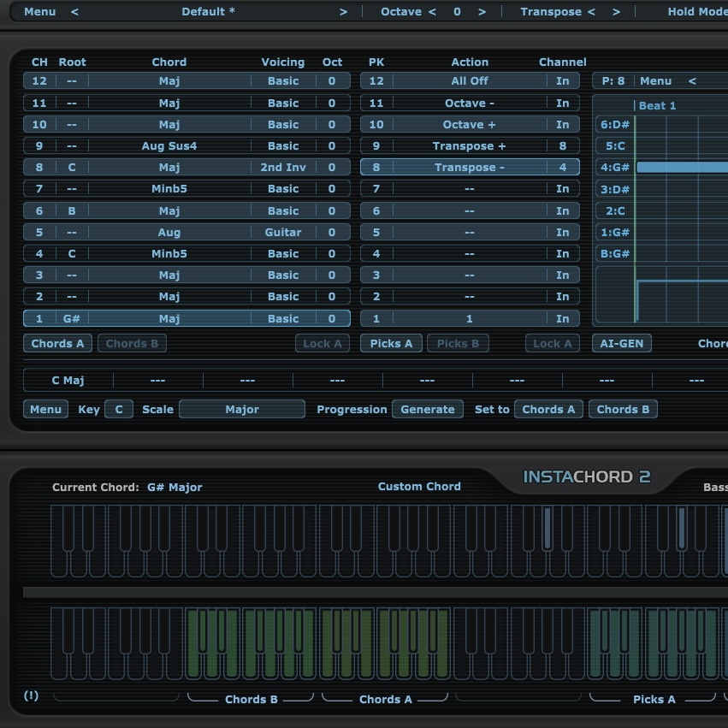Open the Scale dropdown showing Major

(x=242, y=409)
